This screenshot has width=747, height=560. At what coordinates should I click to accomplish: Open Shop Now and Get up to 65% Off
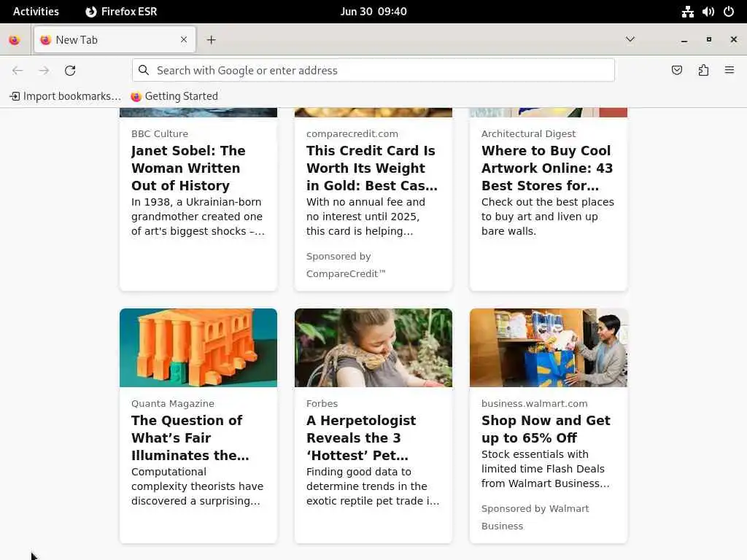pos(546,429)
